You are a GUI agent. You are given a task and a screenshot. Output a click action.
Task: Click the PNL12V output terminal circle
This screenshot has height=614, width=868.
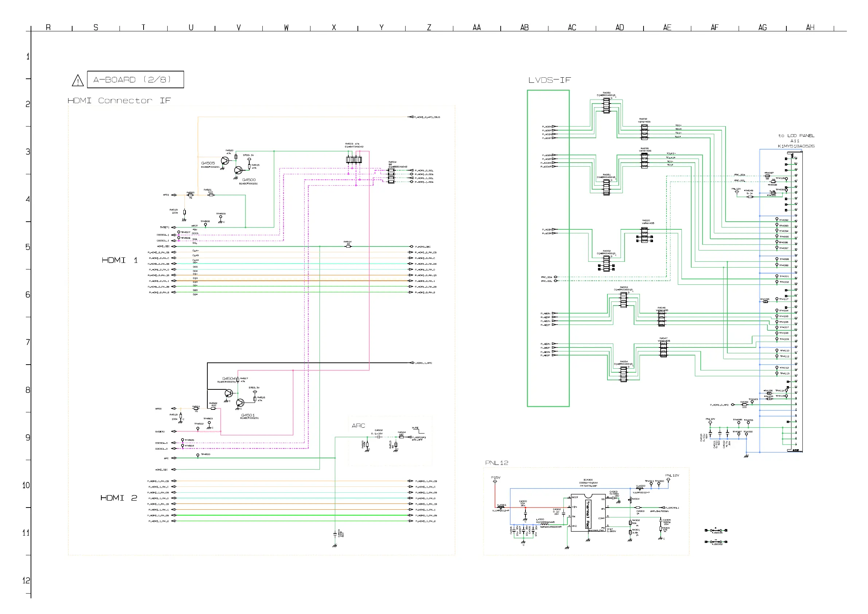(x=668, y=480)
